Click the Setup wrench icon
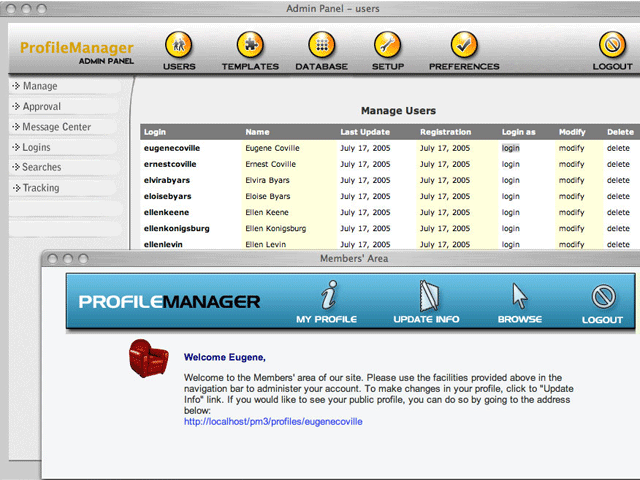This screenshot has height=480, width=640. [x=387, y=46]
